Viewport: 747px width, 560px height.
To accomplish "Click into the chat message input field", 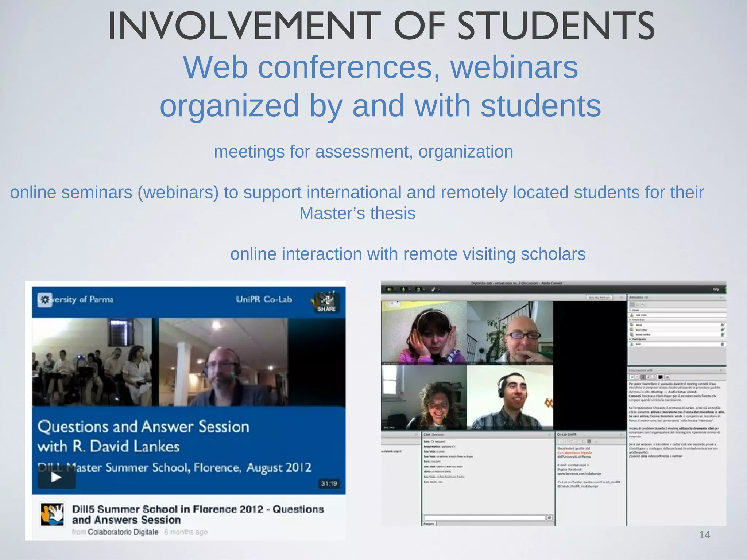I will (x=485, y=517).
